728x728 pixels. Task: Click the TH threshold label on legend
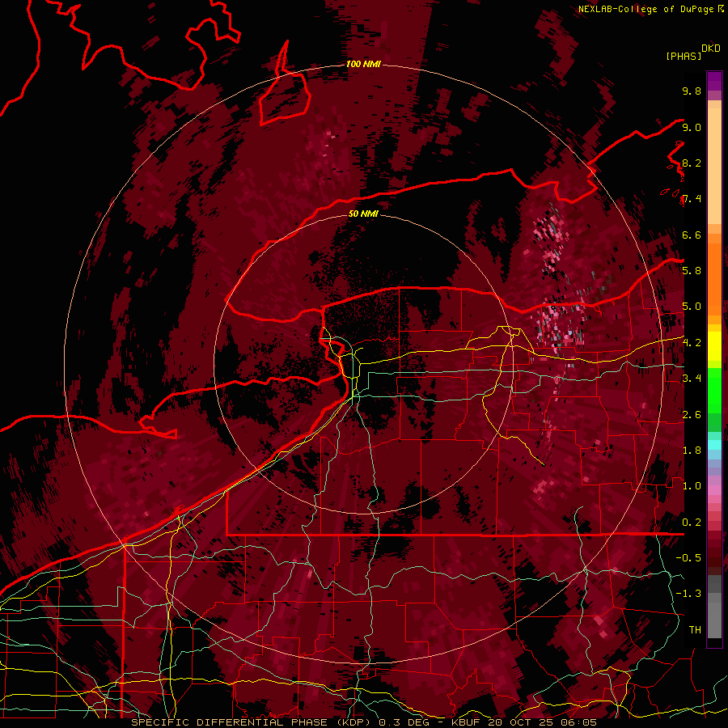pyautogui.click(x=695, y=629)
